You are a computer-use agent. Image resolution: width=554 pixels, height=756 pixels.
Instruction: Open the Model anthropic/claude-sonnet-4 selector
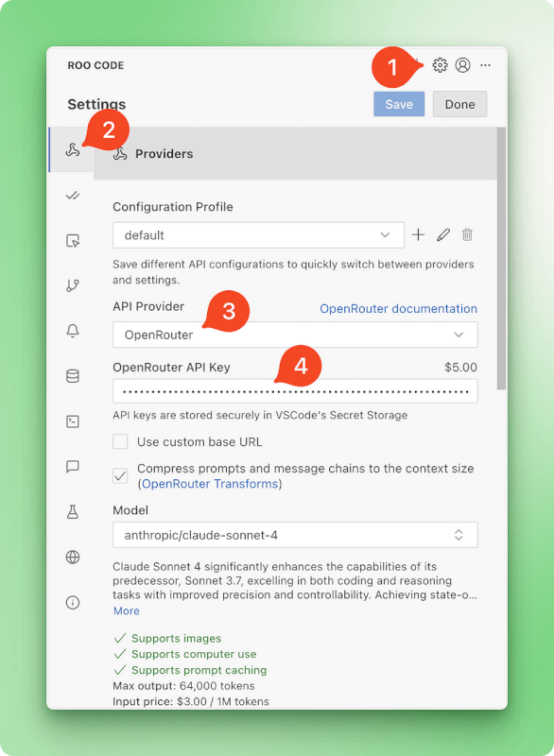(x=295, y=535)
